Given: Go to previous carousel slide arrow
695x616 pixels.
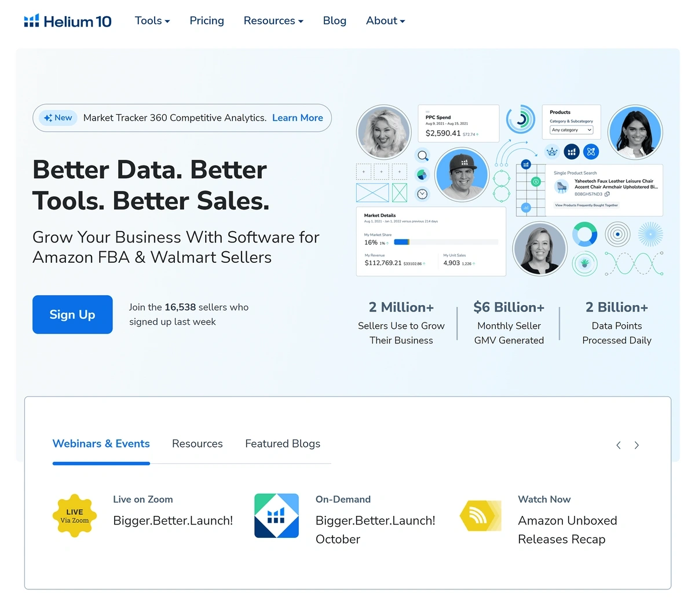Looking at the screenshot, I should (619, 445).
